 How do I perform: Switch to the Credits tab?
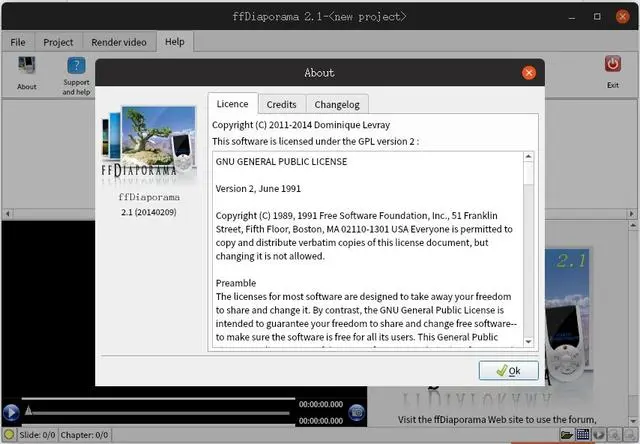[x=282, y=104]
